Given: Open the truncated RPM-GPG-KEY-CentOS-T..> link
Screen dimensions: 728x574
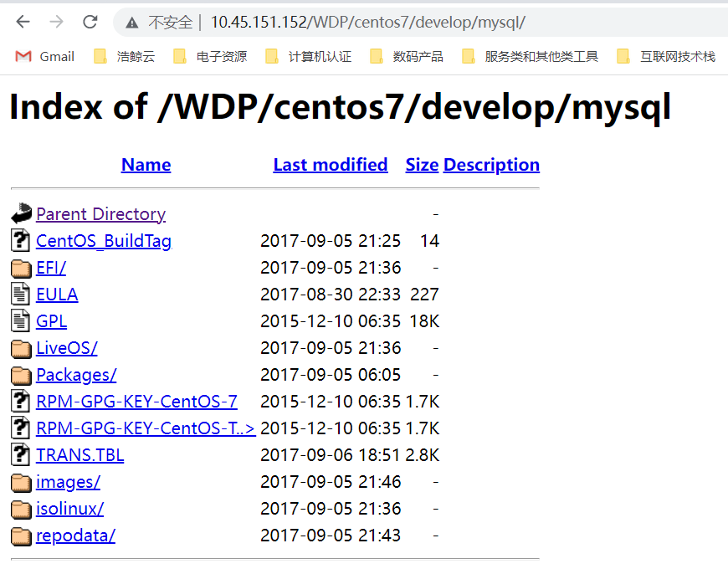Looking at the screenshot, I should click(146, 428).
